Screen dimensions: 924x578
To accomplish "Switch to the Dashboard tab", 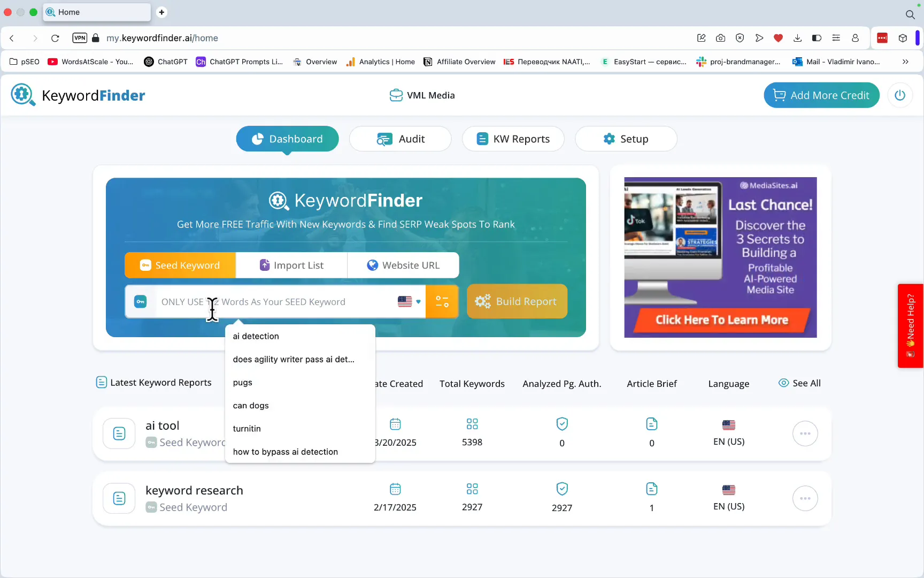I will point(287,139).
